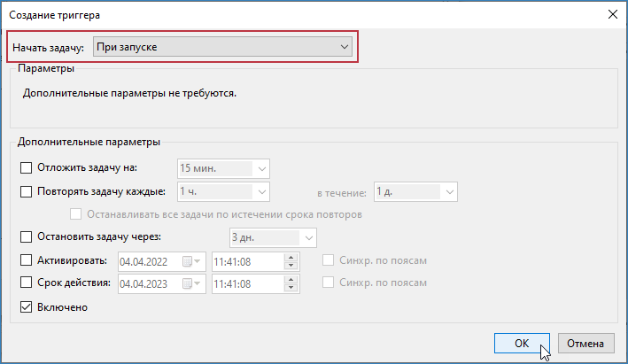This screenshot has height=364, width=628.
Task: Open calendar picker for expiry date 04.04.2023
Action: (192, 284)
